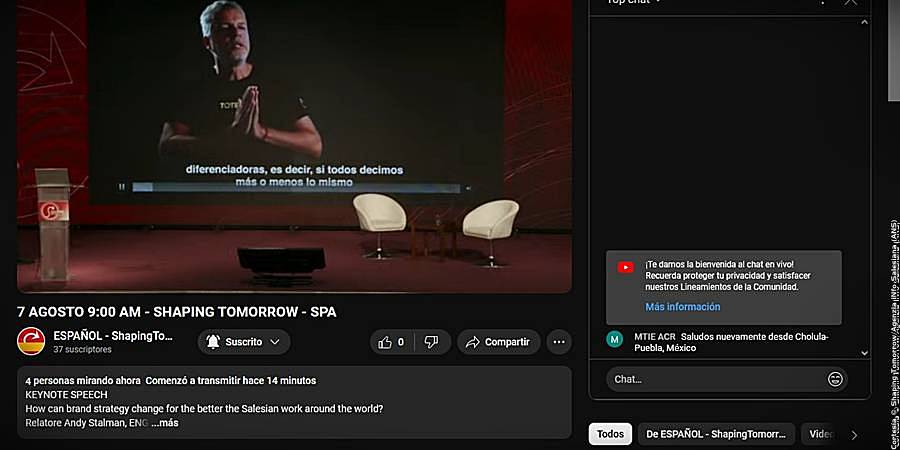Click the dislike thumbs-down icon
The image size is (900, 450).
click(x=431, y=342)
